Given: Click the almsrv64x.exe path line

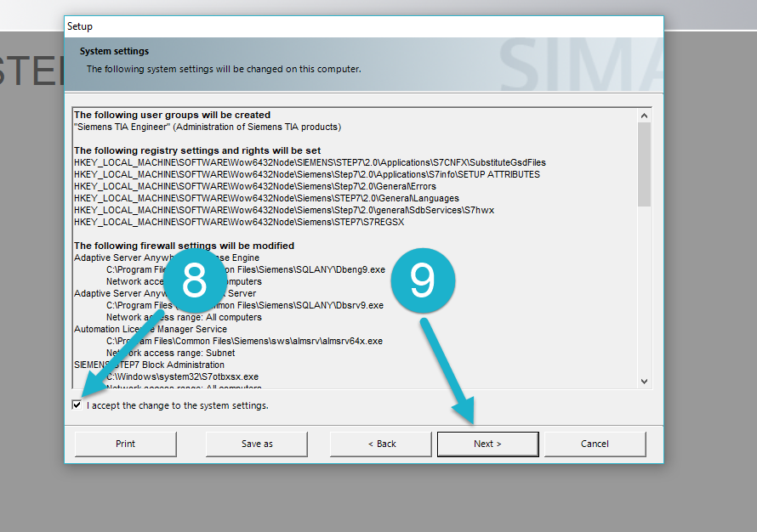Looking at the screenshot, I should pos(244,341).
